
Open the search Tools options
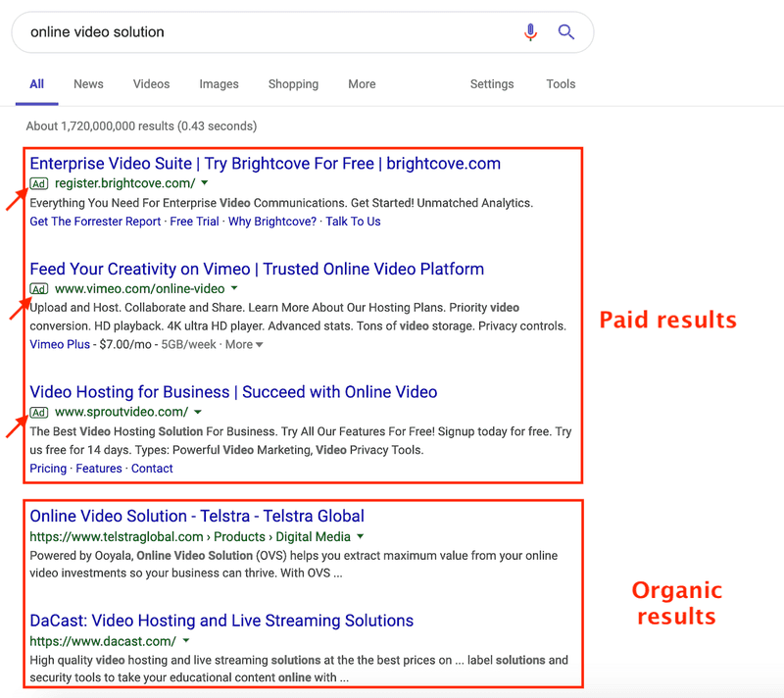pyautogui.click(x=561, y=84)
